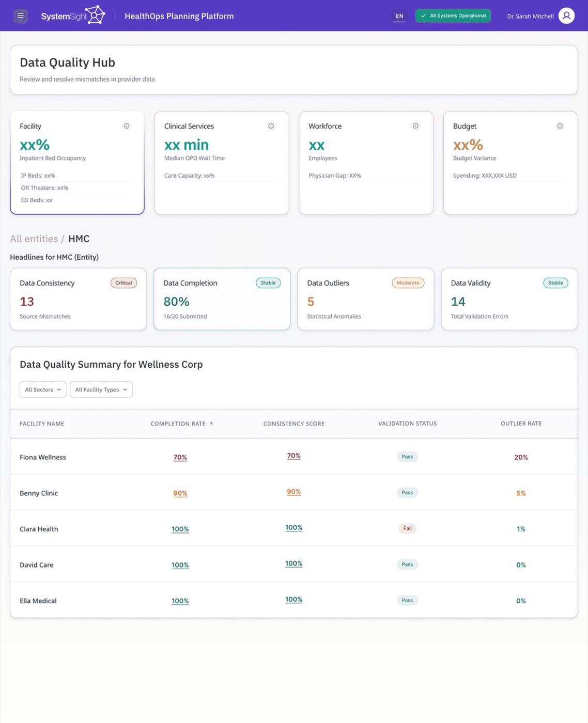588x723 pixels.
Task: Sort by Completion Rate arrow icon
Action: tap(211, 423)
